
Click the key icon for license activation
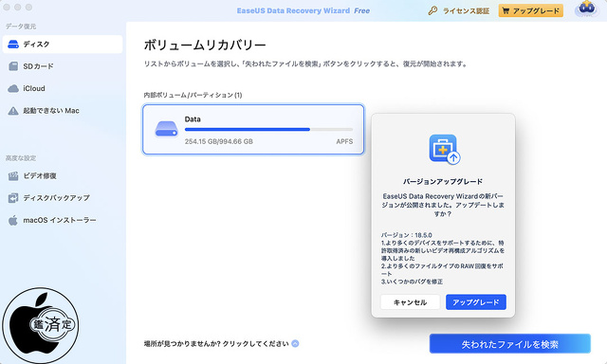pyautogui.click(x=432, y=10)
